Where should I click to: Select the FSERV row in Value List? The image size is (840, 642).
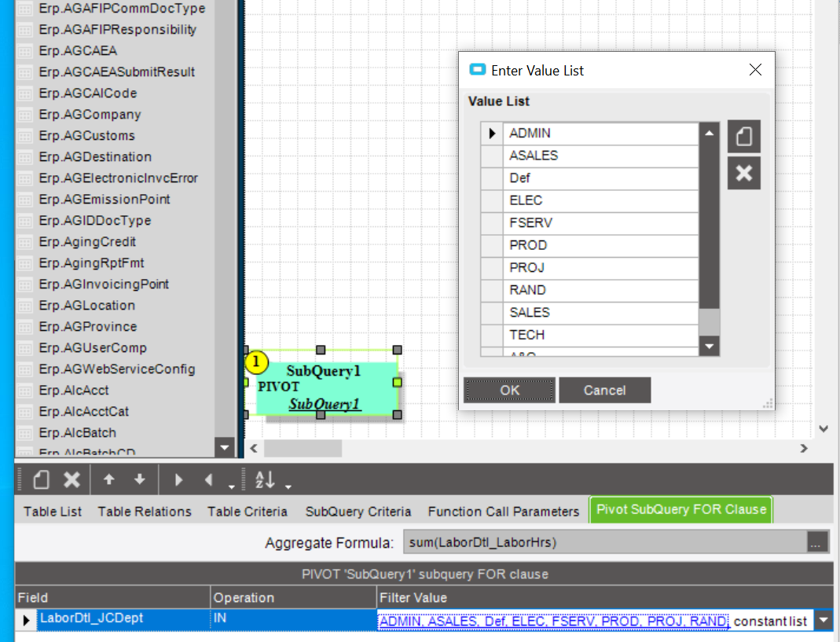click(600, 223)
